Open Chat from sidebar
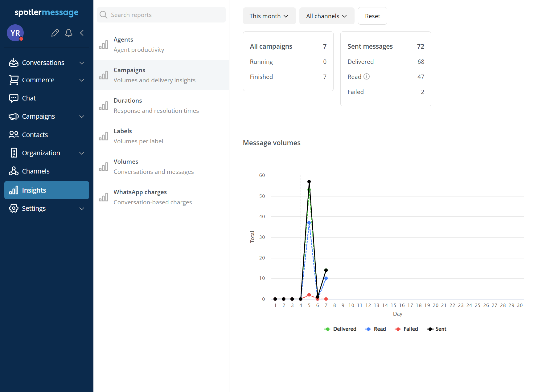 click(29, 98)
